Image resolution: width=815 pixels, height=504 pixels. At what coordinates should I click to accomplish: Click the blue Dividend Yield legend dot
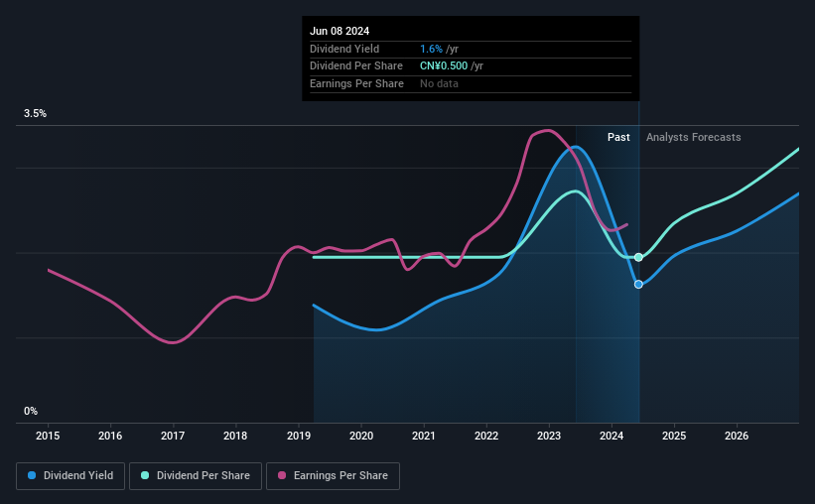pos(32,475)
